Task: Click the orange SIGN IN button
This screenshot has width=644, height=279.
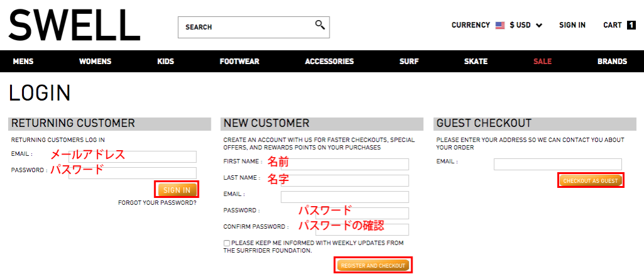Action: (x=177, y=190)
